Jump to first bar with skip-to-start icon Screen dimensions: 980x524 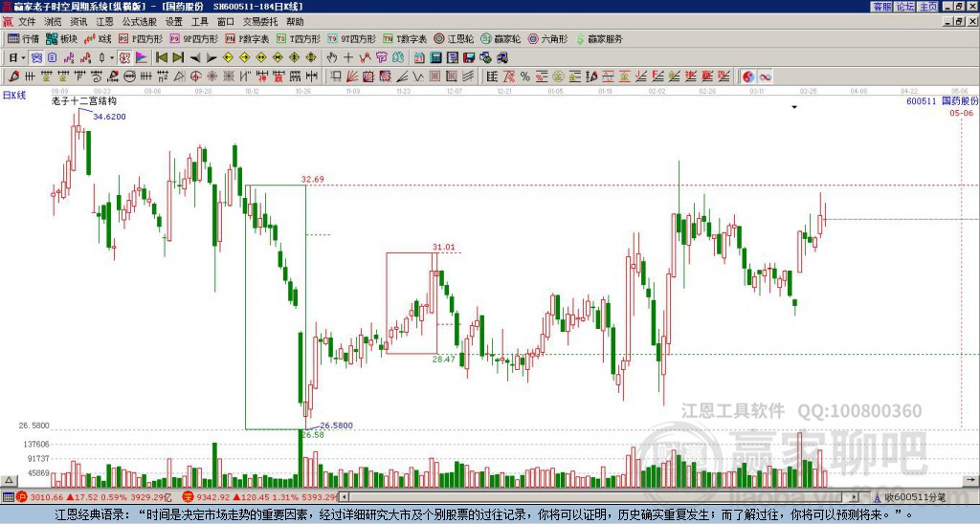[x=161, y=57]
